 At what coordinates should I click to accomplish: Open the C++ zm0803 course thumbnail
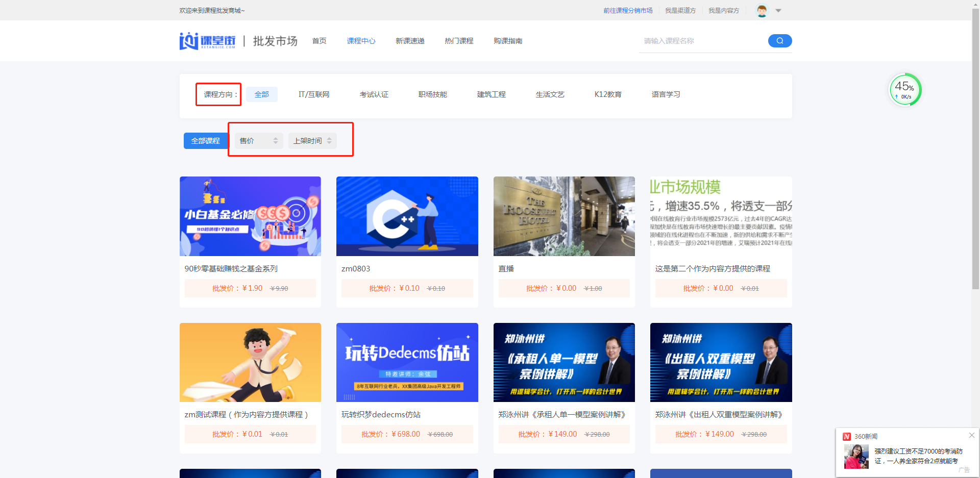point(407,216)
